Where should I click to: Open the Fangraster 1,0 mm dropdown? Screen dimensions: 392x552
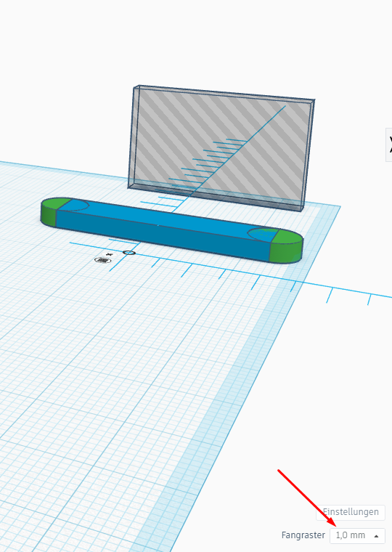[357, 535]
